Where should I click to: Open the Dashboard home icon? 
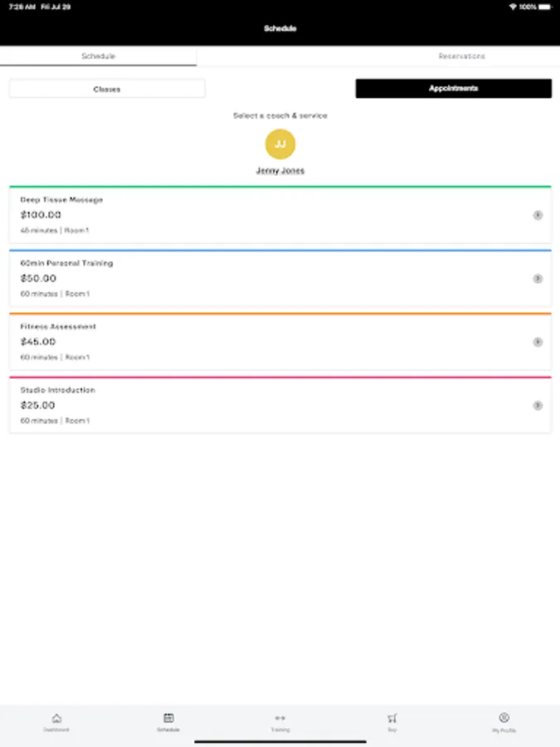(x=56, y=718)
